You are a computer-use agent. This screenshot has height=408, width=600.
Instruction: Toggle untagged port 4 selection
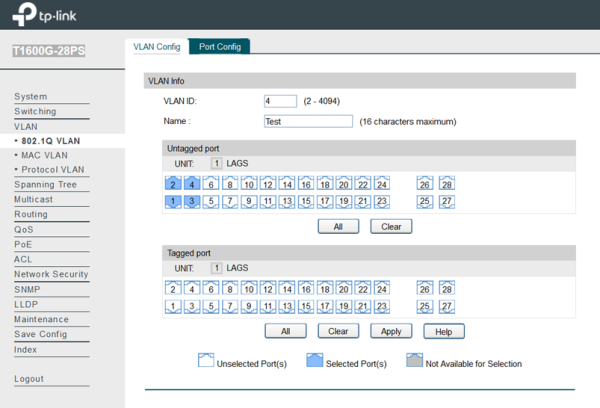pos(192,184)
